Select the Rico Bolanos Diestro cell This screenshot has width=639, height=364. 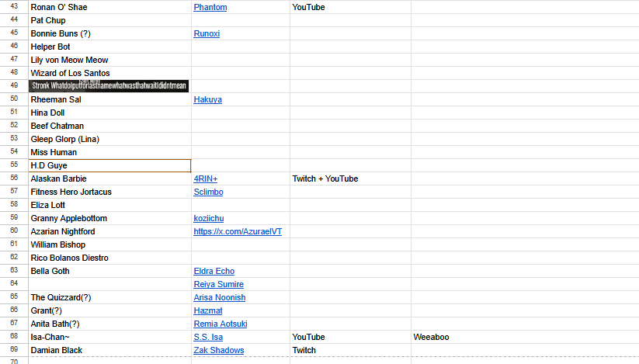pyautogui.click(x=109, y=258)
